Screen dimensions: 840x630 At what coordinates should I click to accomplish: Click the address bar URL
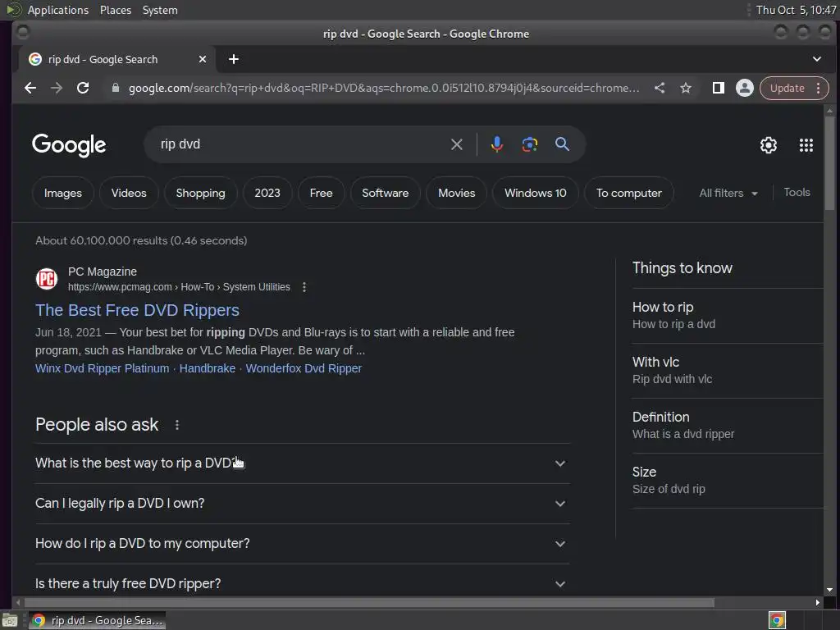(384, 88)
